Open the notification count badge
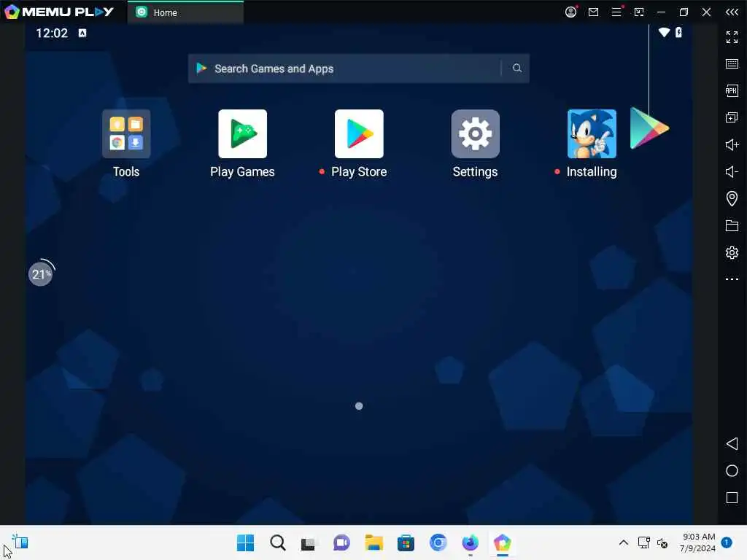The image size is (747, 560). coord(727,542)
